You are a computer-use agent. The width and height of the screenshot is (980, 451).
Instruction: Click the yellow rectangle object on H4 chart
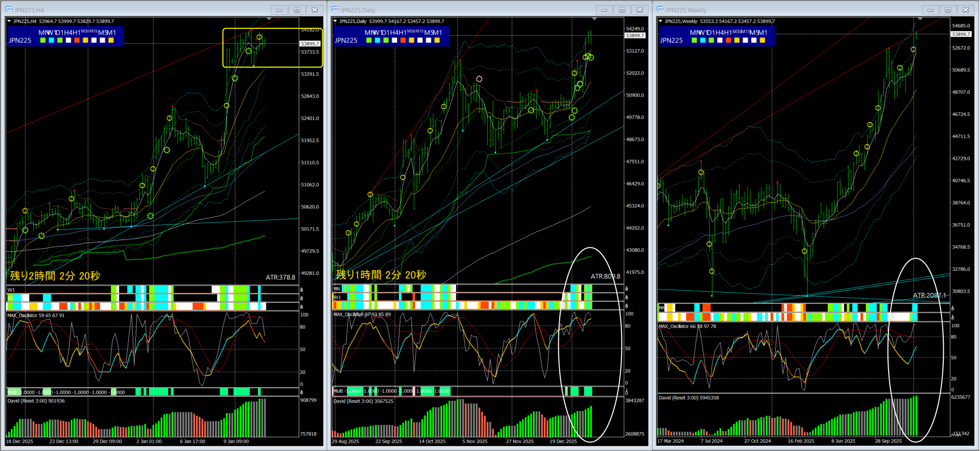coord(272,48)
